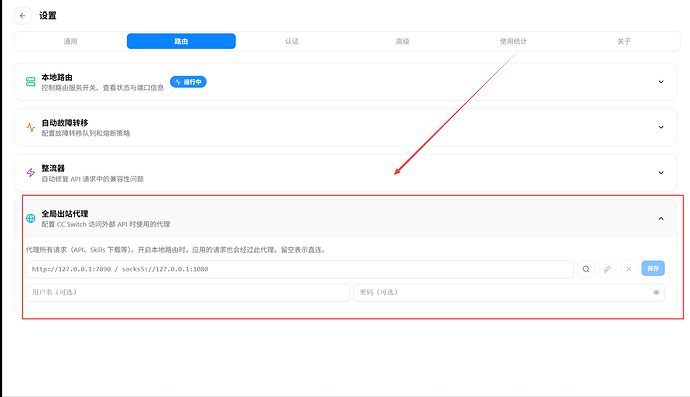Screen dimensions: 690x397
Task: Click the 整流器 lightning icon
Action: [x=30, y=173]
